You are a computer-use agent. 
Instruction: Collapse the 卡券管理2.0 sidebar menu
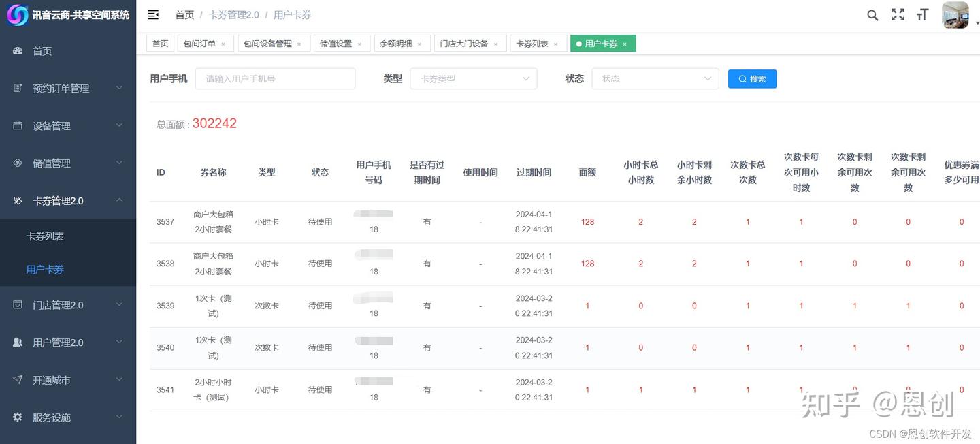coord(68,201)
